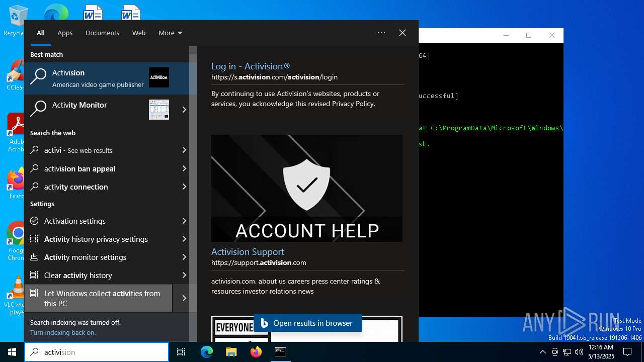
Task: Minimize the command prompt window
Action: pos(506,35)
